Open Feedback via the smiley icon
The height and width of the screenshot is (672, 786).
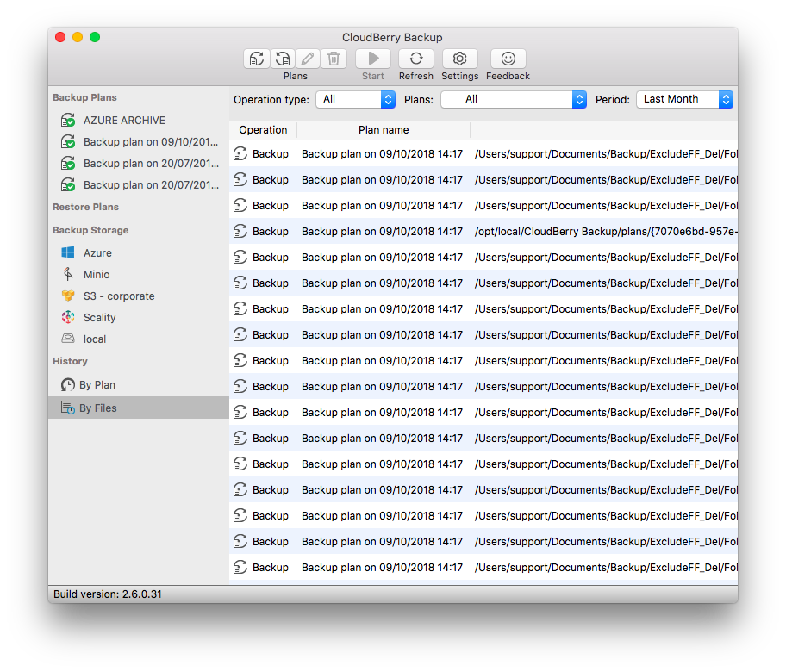[508, 59]
